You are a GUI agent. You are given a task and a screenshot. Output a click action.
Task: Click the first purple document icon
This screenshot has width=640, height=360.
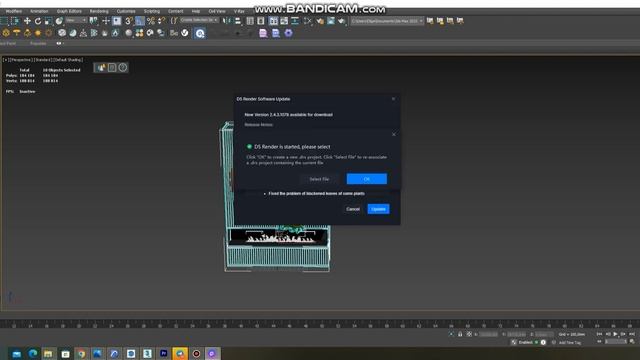tap(263, 33)
